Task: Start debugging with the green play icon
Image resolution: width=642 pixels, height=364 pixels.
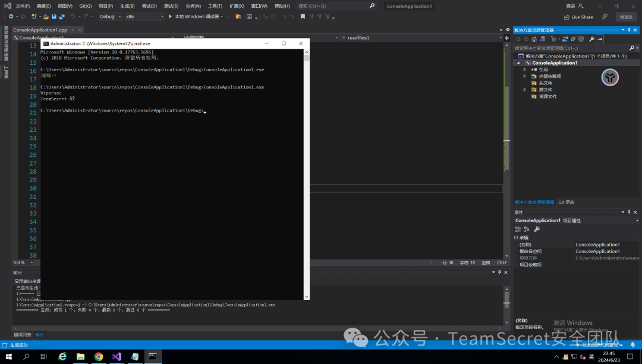Action: pos(171,17)
